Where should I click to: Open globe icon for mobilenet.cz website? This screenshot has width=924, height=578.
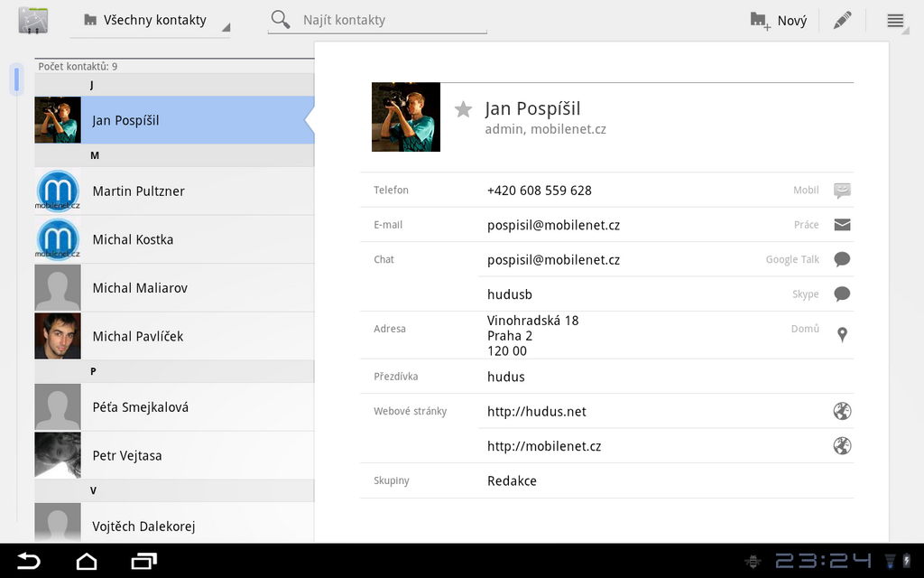[842, 446]
